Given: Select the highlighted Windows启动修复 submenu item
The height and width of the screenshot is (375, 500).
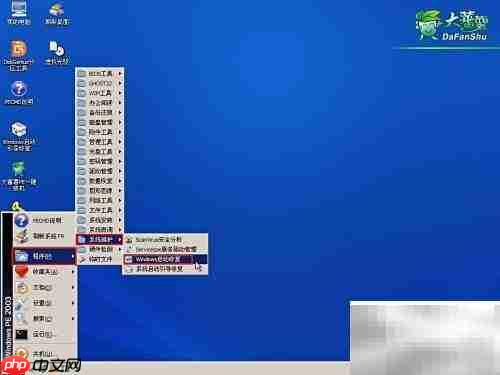Looking at the screenshot, I should click(x=166, y=259).
